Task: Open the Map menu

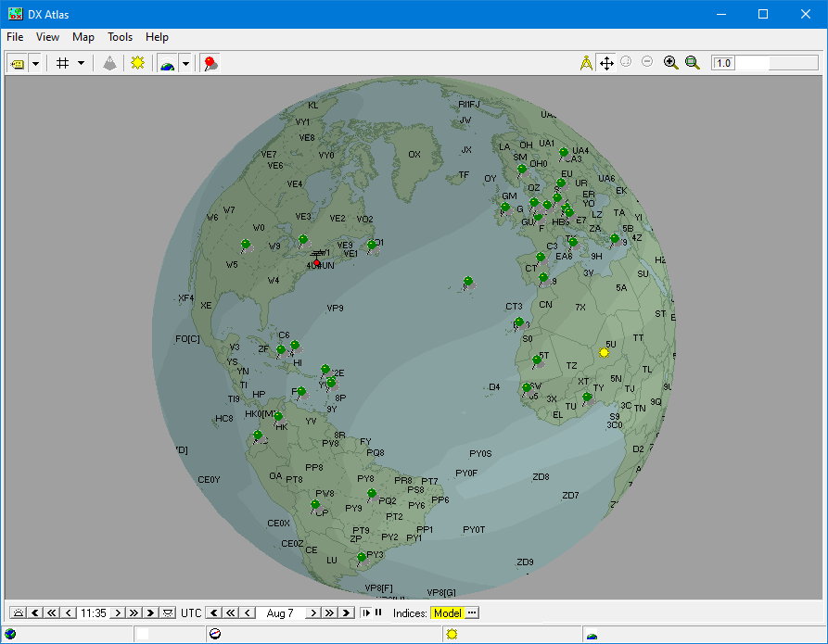Action: coord(83,37)
